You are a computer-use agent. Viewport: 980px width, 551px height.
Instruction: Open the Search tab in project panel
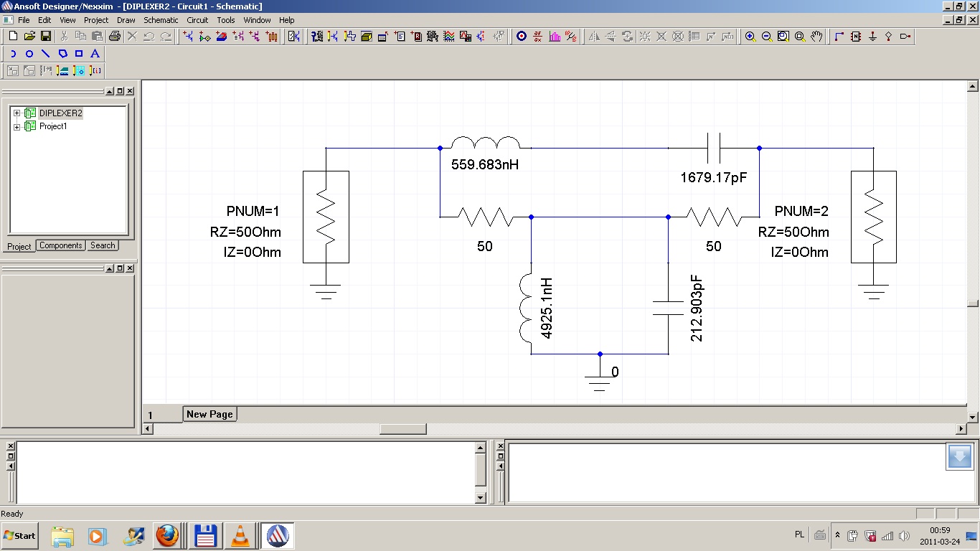coord(103,245)
